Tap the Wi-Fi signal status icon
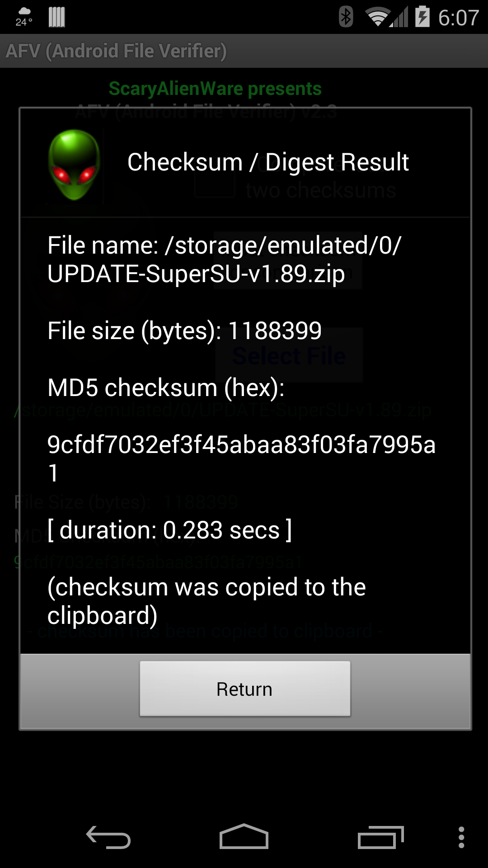This screenshot has height=868, width=488. click(378, 17)
